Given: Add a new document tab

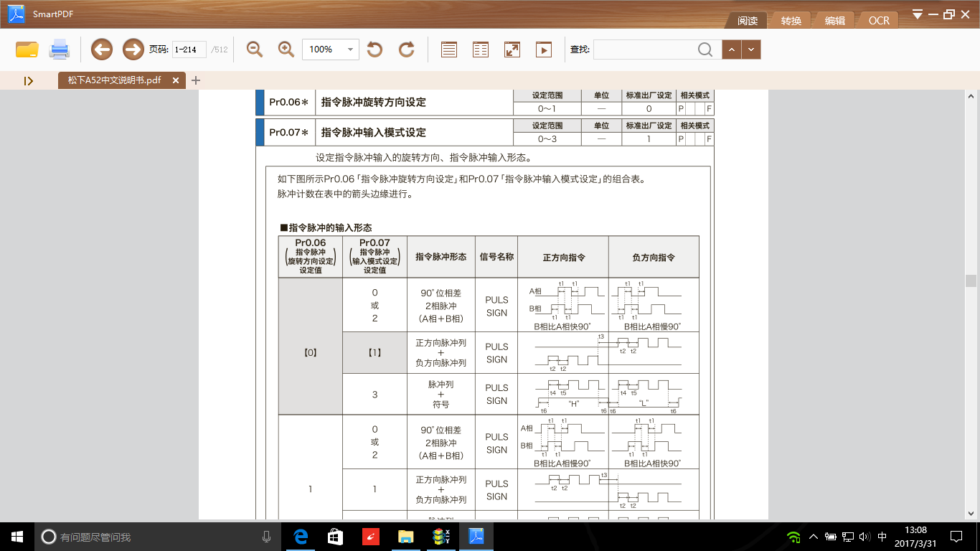Looking at the screenshot, I should coord(196,80).
